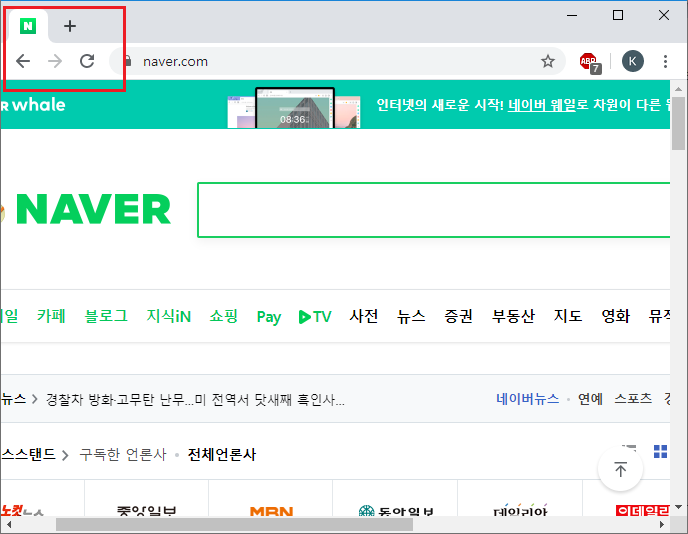
Task: Select the 구독한 언론사 tab
Action: (123, 455)
